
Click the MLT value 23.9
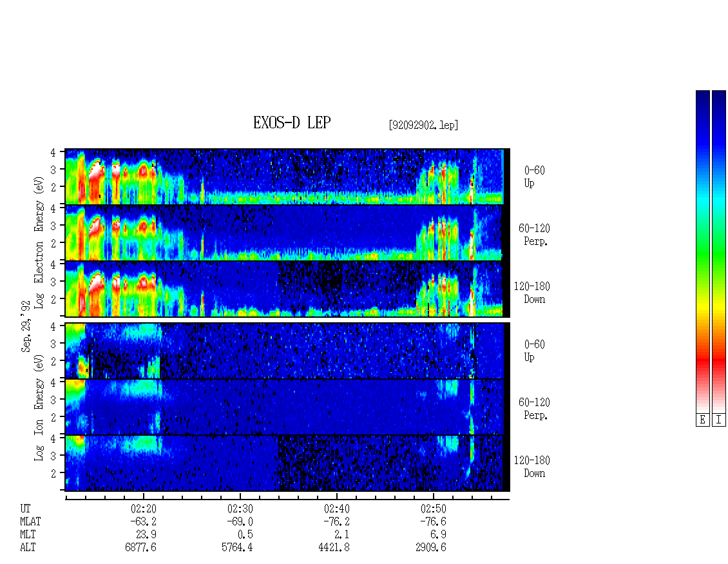coord(146,535)
